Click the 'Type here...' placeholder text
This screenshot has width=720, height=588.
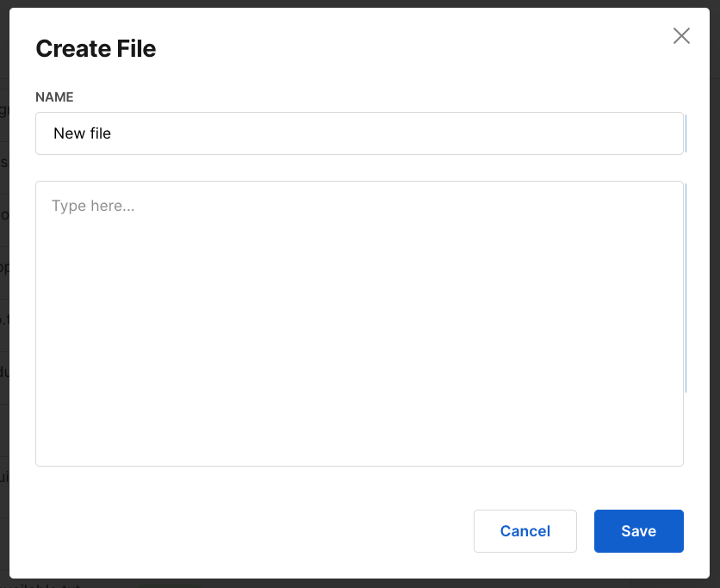[93, 206]
